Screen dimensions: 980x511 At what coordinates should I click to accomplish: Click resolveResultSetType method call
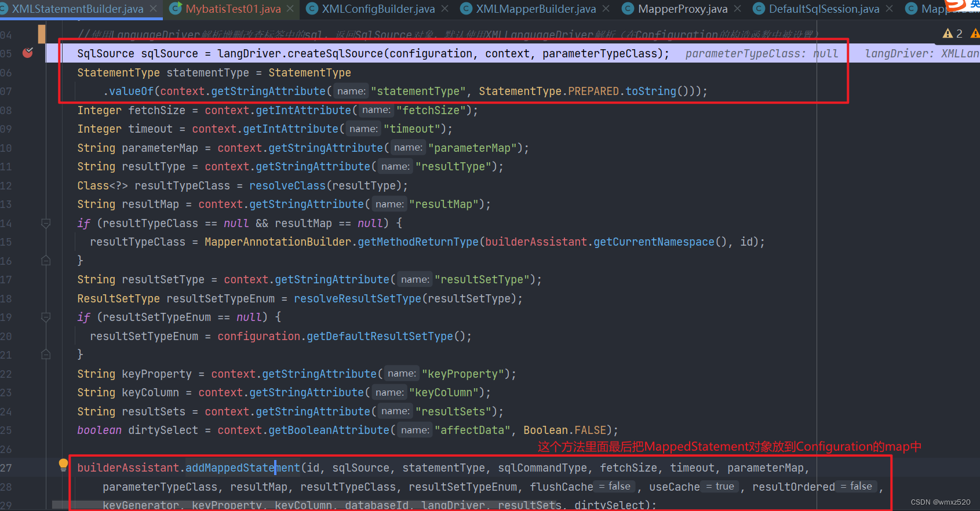point(358,298)
